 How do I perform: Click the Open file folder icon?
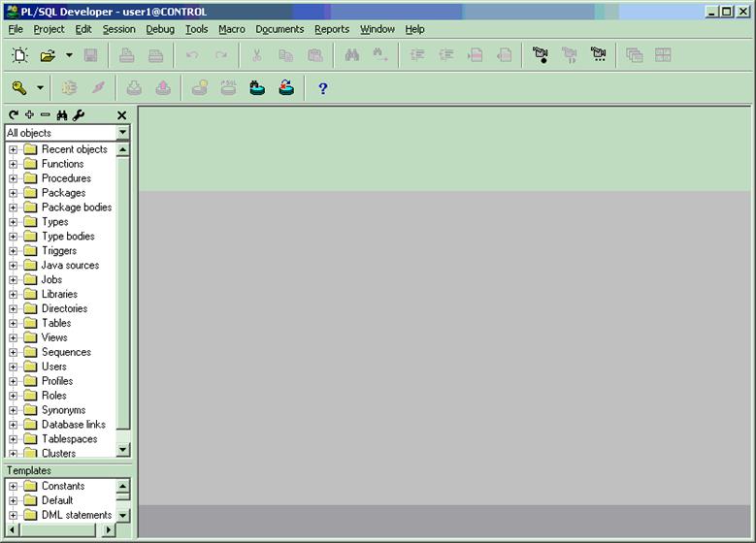coord(47,56)
